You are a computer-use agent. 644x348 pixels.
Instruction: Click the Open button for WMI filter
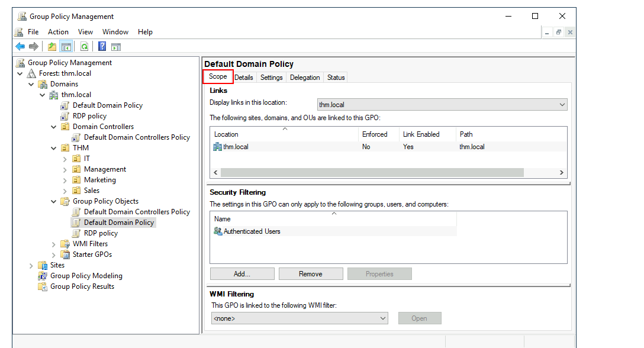(420, 318)
